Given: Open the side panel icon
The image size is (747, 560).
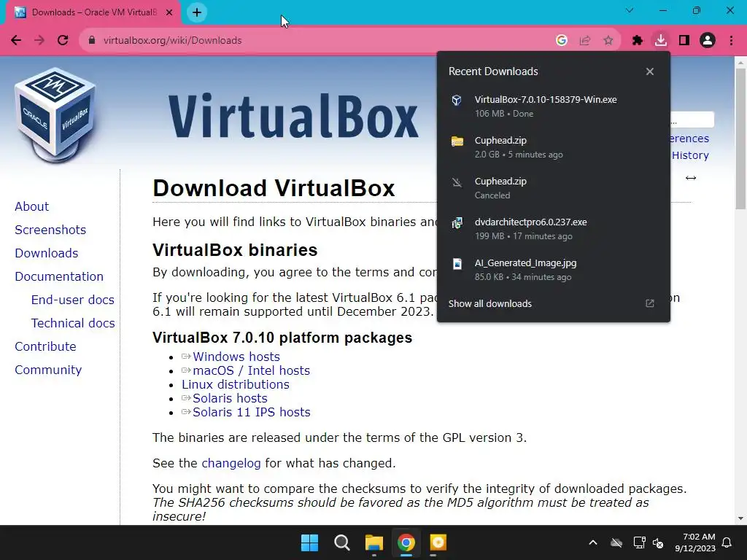Looking at the screenshot, I should click(x=684, y=41).
